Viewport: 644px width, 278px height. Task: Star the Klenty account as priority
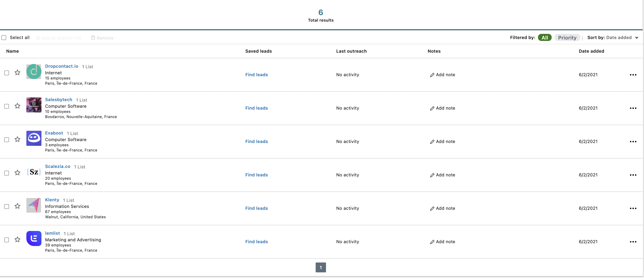click(x=17, y=206)
